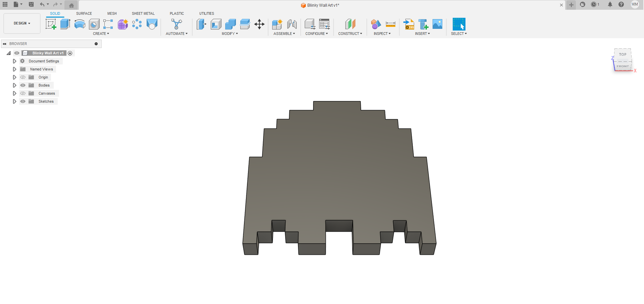Hide the Bodies folder
The height and width of the screenshot is (304, 644).
[23, 85]
